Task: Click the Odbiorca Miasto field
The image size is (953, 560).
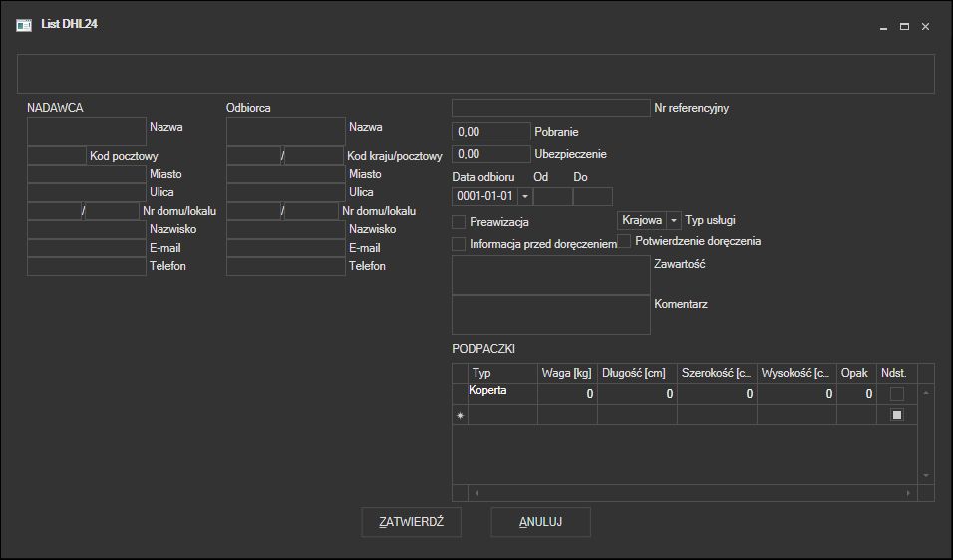Action: (286, 174)
